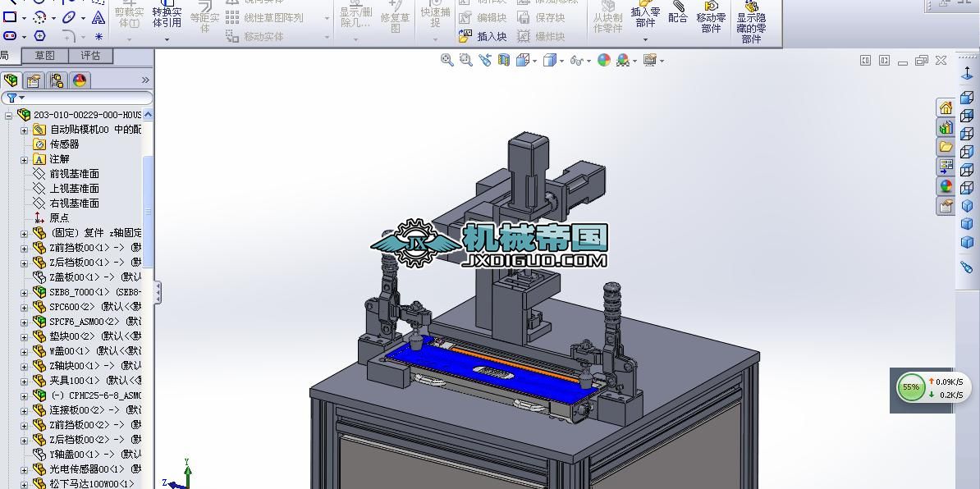Viewport: 980px width, 489px height.
Task: Select Z盖板00<1> in the feature tree
Action: pyautogui.click(x=95, y=276)
